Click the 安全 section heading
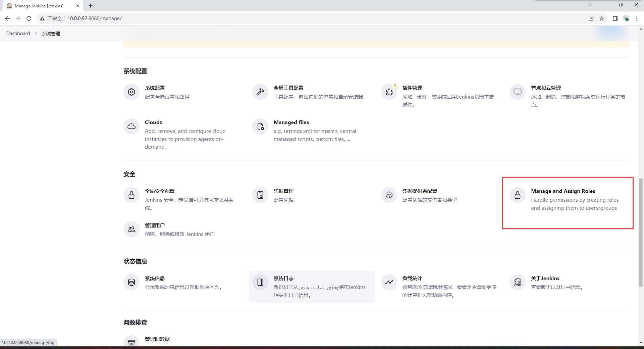 click(x=129, y=174)
